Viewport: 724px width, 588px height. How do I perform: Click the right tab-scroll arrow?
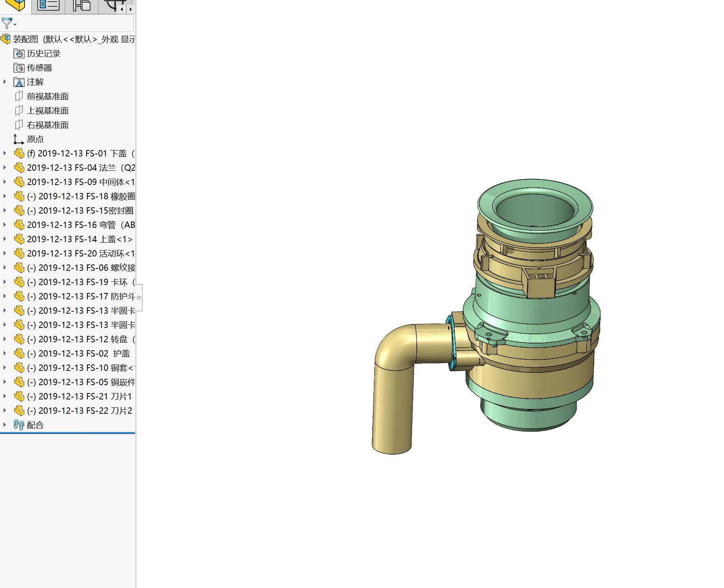(x=130, y=9)
